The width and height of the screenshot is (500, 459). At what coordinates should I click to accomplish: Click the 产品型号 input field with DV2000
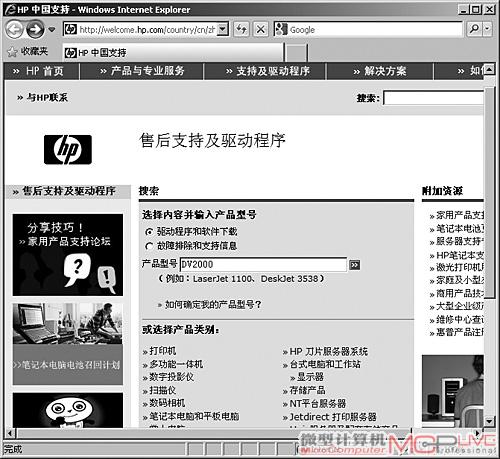tap(263, 265)
